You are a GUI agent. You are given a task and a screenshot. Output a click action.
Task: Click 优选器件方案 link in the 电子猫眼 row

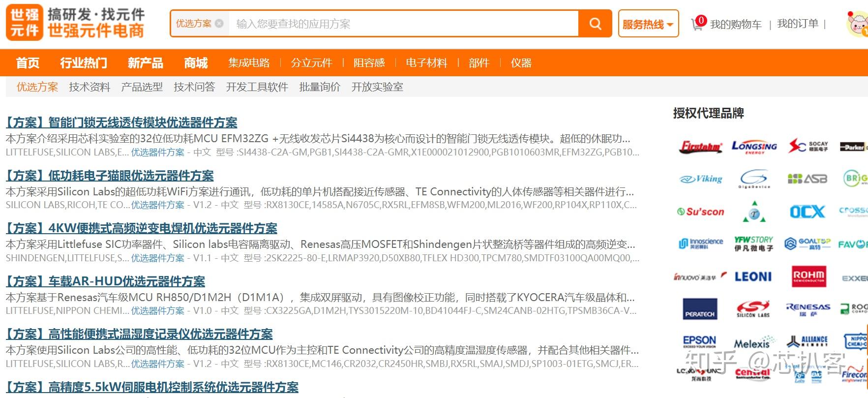coord(157,205)
